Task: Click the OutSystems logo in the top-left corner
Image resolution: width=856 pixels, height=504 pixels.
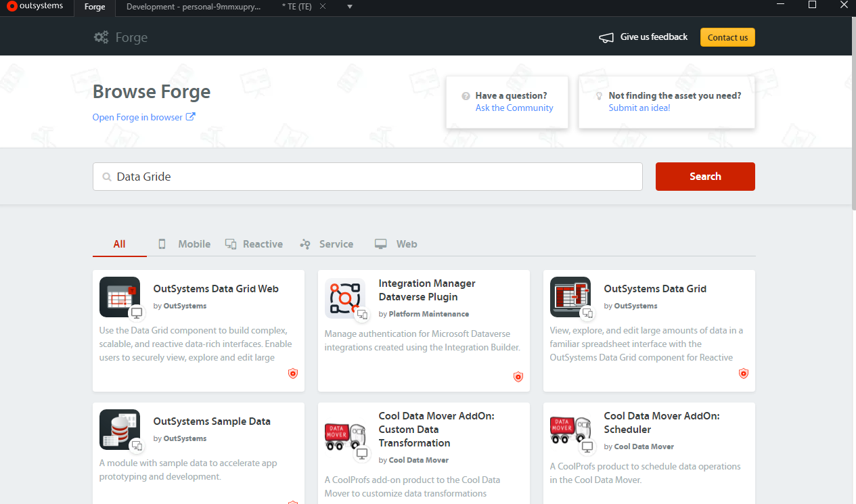Action: pos(35,7)
